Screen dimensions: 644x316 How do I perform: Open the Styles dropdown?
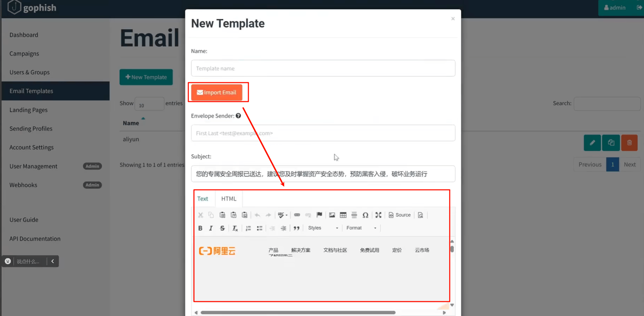click(x=323, y=228)
